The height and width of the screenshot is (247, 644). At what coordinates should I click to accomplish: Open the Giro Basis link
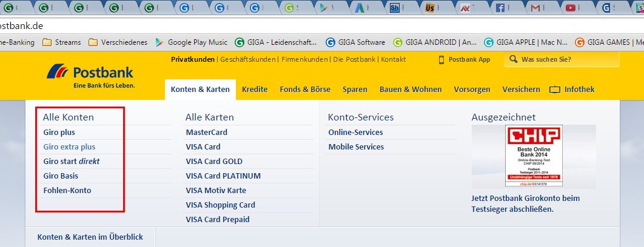61,176
